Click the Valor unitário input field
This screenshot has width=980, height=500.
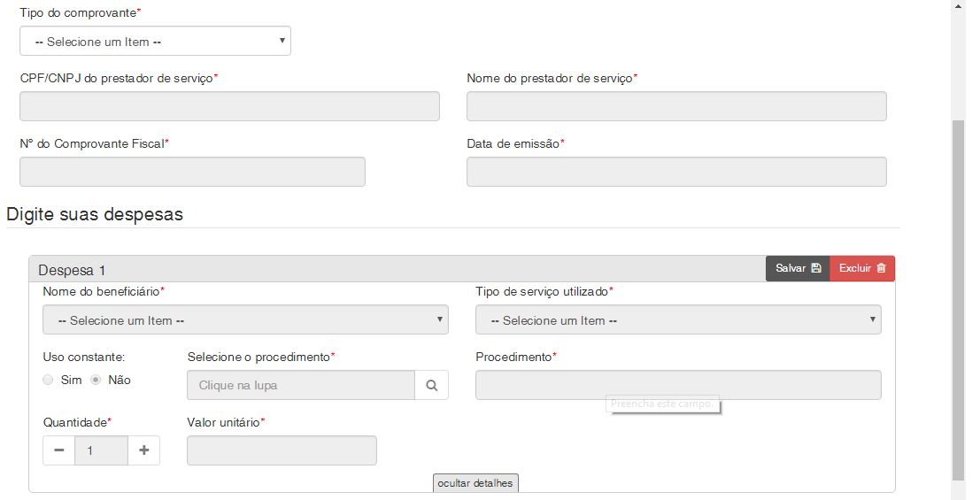[282, 450]
